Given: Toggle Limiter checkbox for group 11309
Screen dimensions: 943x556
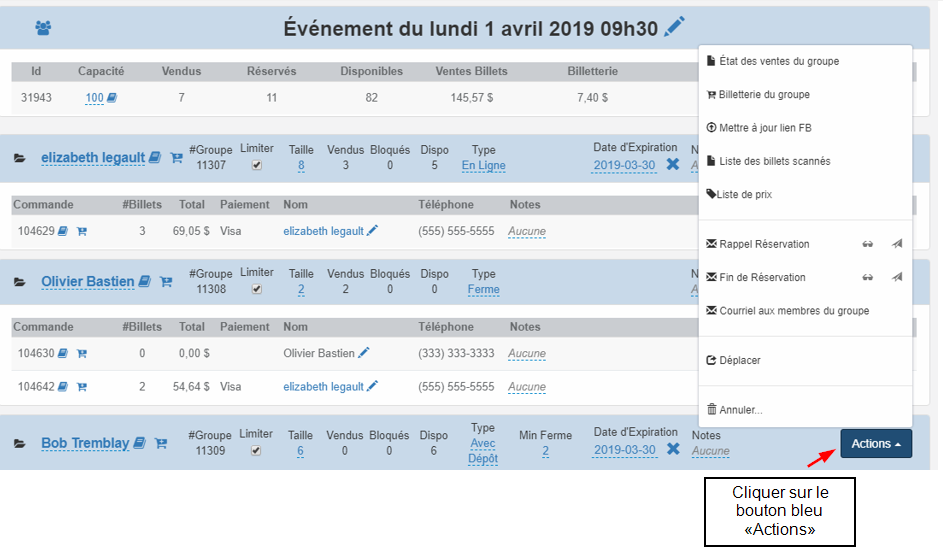Looking at the screenshot, I should (x=256, y=451).
